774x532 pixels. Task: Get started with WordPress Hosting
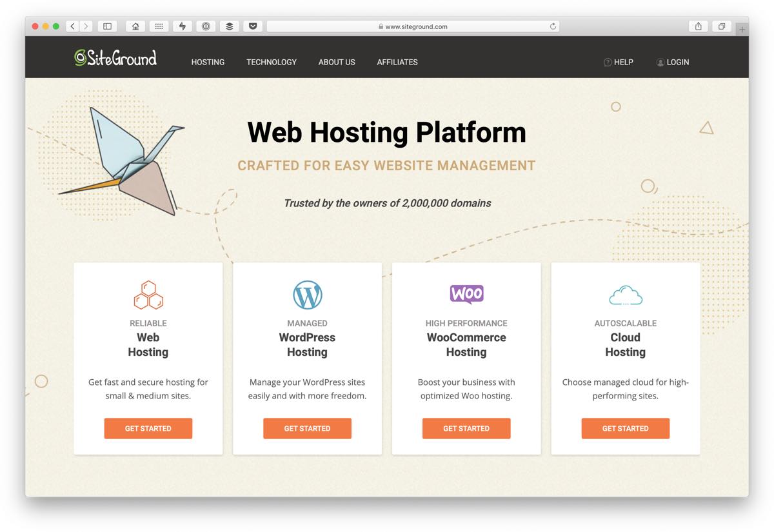[307, 428]
